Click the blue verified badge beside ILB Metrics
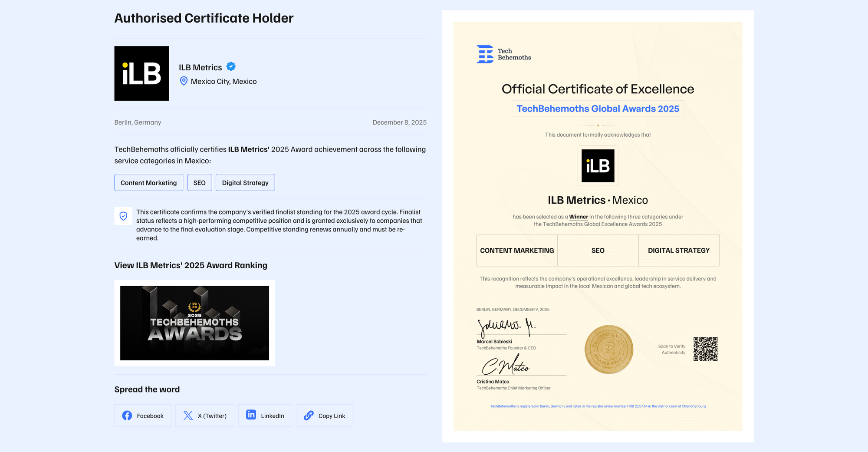Viewport: 868px width, 452px height. point(231,66)
